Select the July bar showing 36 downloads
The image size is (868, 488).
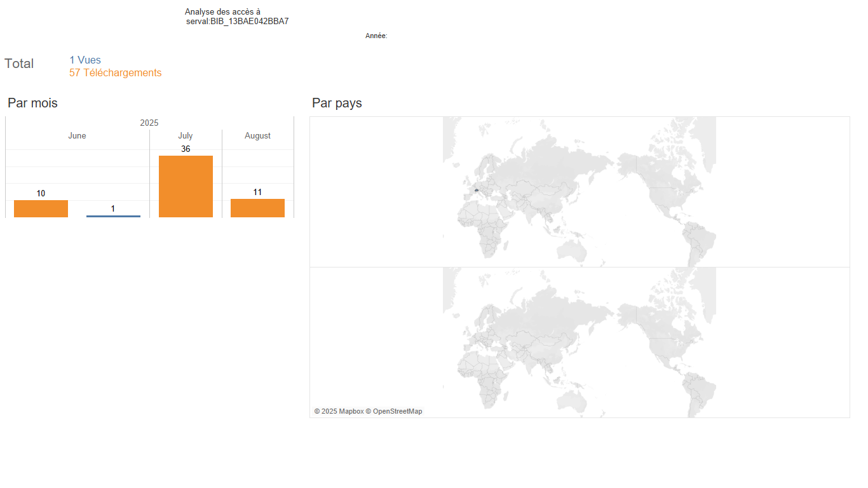tap(186, 186)
